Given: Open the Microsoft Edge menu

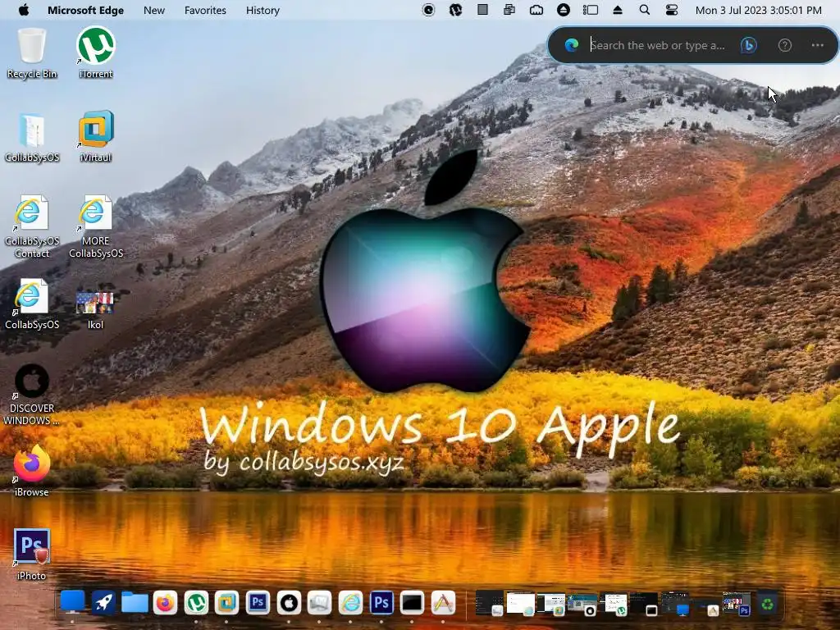Looking at the screenshot, I should [85, 10].
